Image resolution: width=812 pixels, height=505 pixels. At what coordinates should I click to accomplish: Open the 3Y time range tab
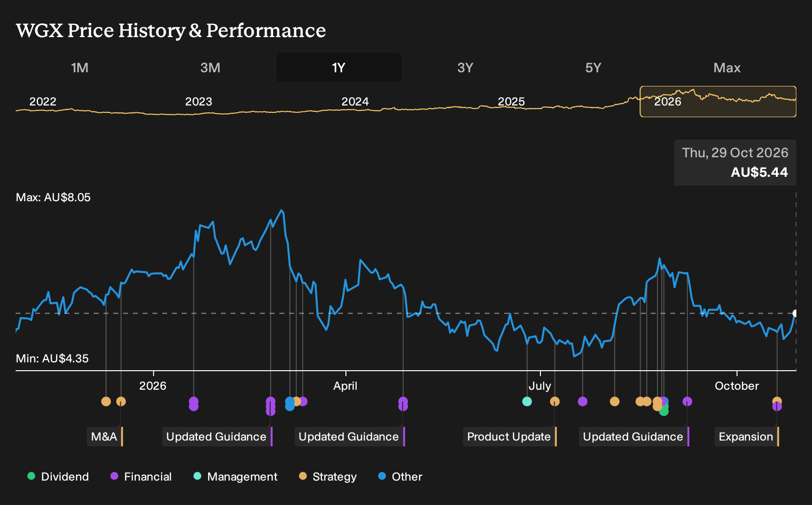(x=465, y=68)
